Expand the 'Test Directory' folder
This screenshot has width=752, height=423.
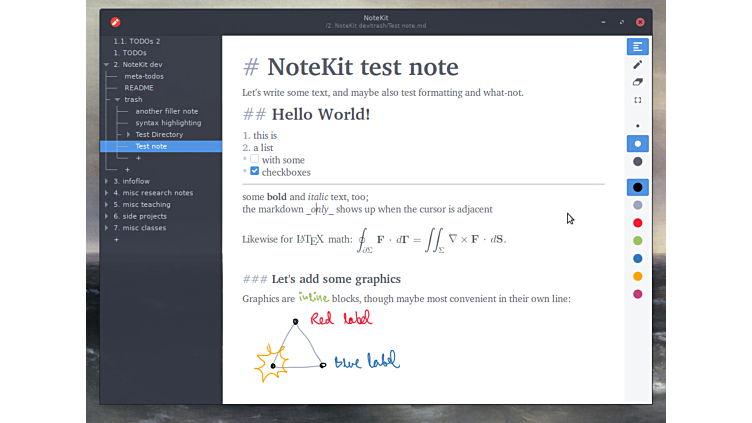pyautogui.click(x=128, y=134)
